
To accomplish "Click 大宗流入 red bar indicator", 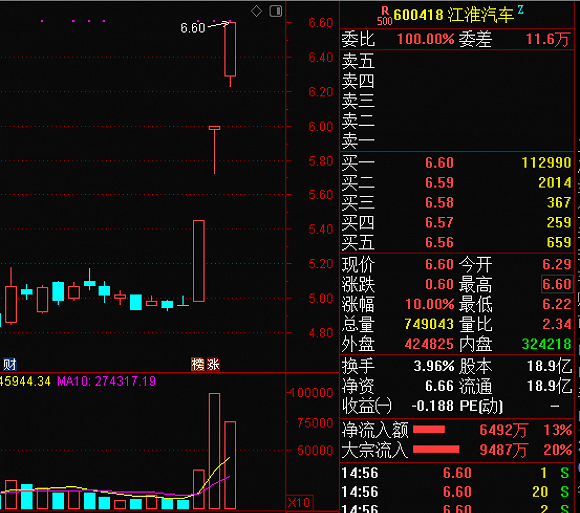I will click(x=436, y=449).
